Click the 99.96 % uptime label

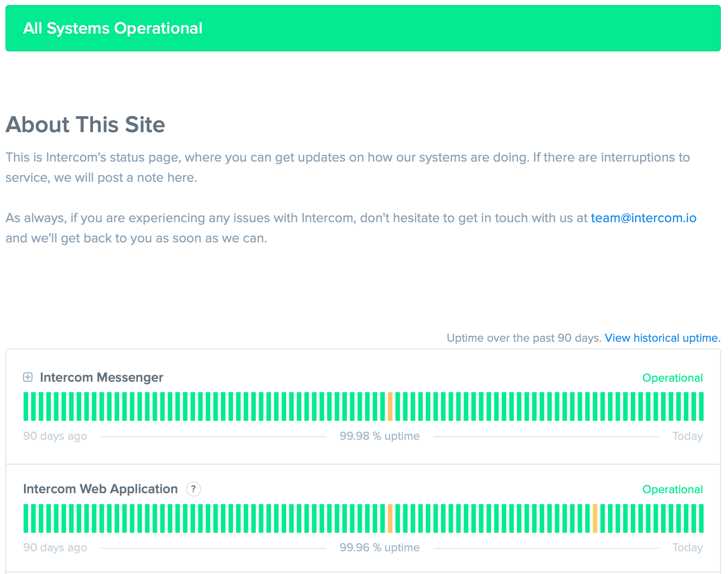[380, 547]
